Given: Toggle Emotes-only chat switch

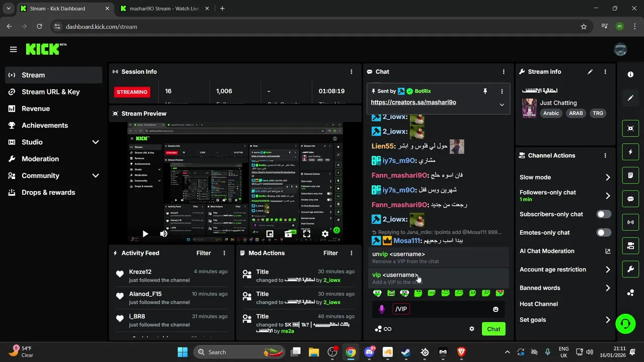Looking at the screenshot, I should [x=604, y=233].
